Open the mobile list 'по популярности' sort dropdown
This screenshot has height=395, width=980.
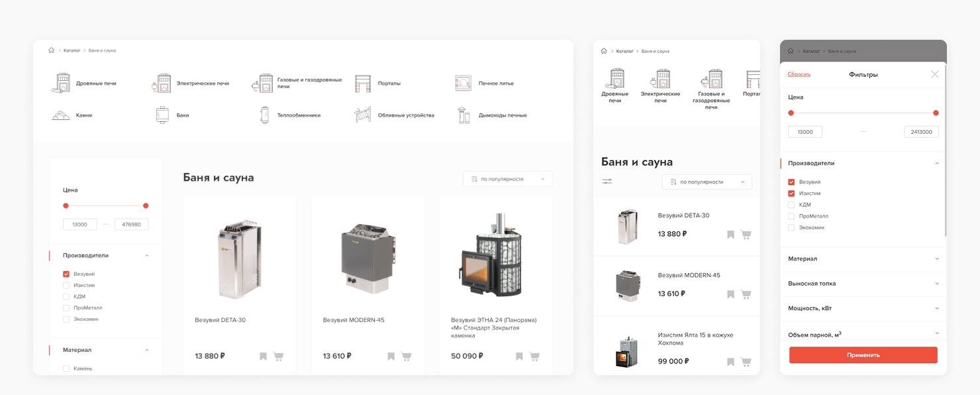(707, 182)
